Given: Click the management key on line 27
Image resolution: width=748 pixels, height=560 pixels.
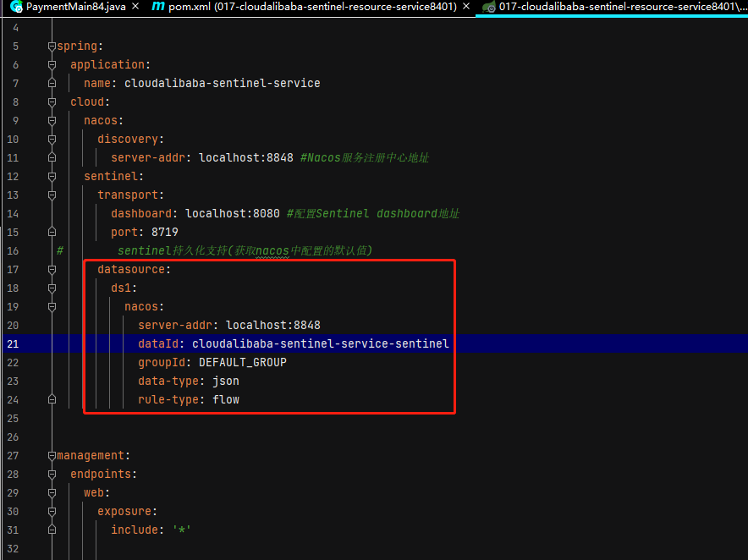Looking at the screenshot, I should (91, 456).
